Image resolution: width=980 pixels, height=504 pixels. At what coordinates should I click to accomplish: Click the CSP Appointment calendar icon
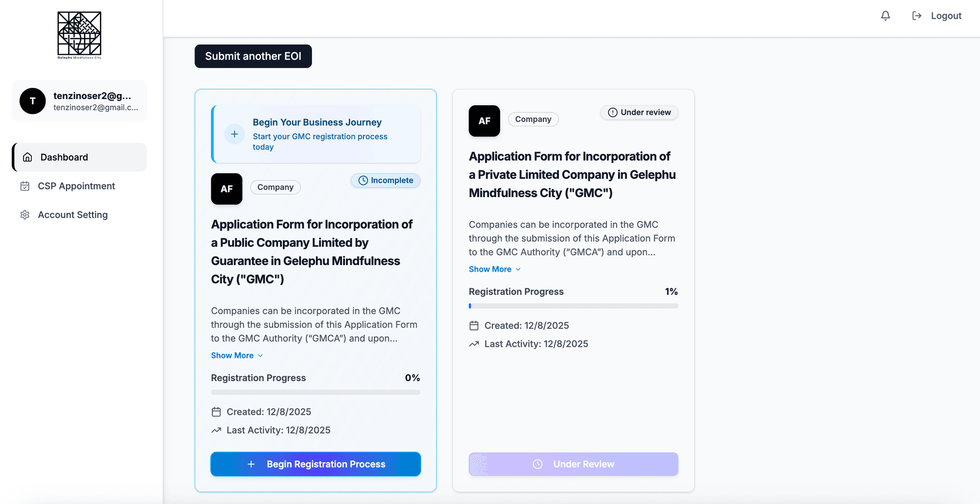[24, 186]
